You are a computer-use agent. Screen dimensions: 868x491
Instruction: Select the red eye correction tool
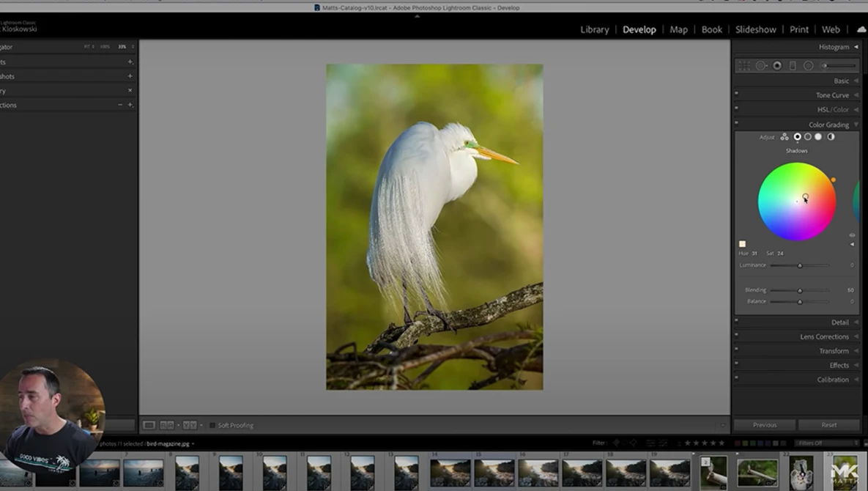[x=777, y=66]
